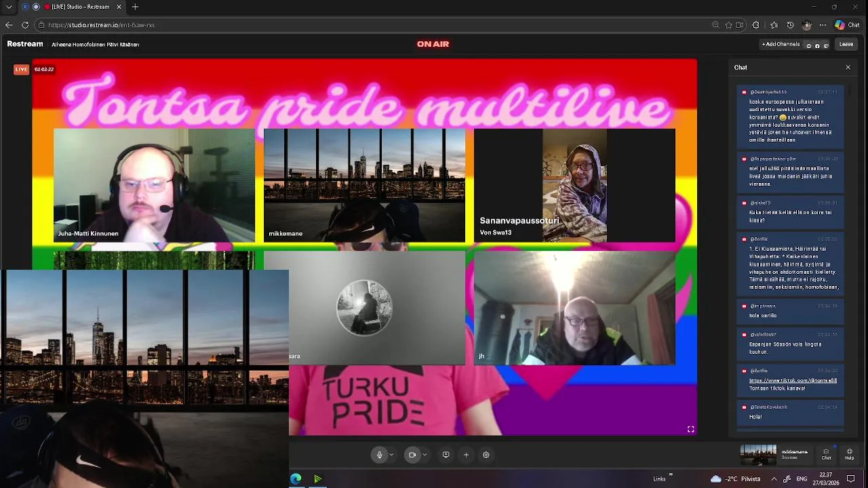Click the camera permission icon in the address bar
Viewport: 868px width, 488px height.
click(740, 25)
